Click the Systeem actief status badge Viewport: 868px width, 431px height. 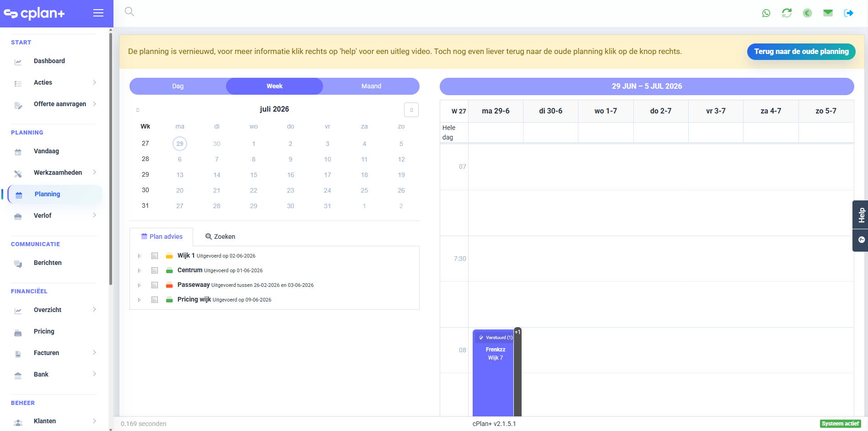pos(841,424)
